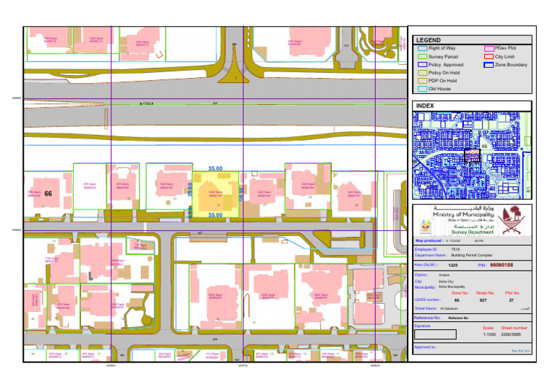Screen dimensions: 555x392
Task: Click the 'Street Name' label
Action: (x=426, y=308)
